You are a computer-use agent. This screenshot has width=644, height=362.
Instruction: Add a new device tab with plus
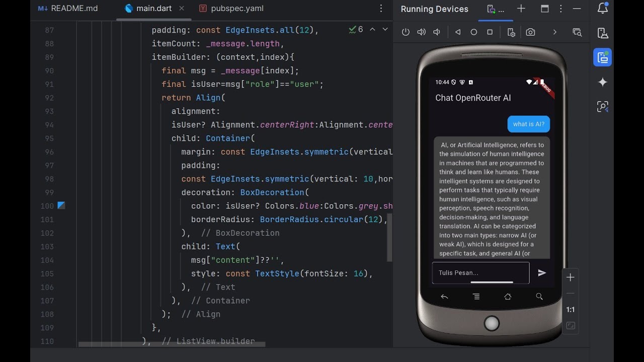pos(521,9)
